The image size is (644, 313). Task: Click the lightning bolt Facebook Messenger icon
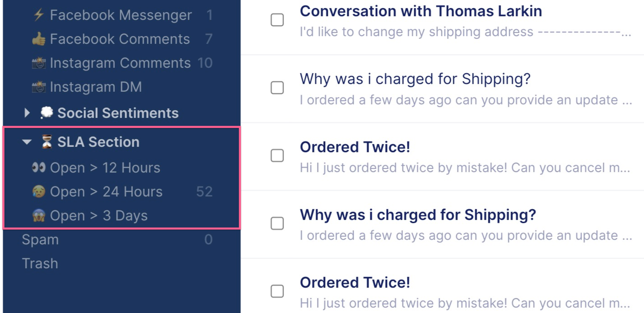tap(39, 15)
